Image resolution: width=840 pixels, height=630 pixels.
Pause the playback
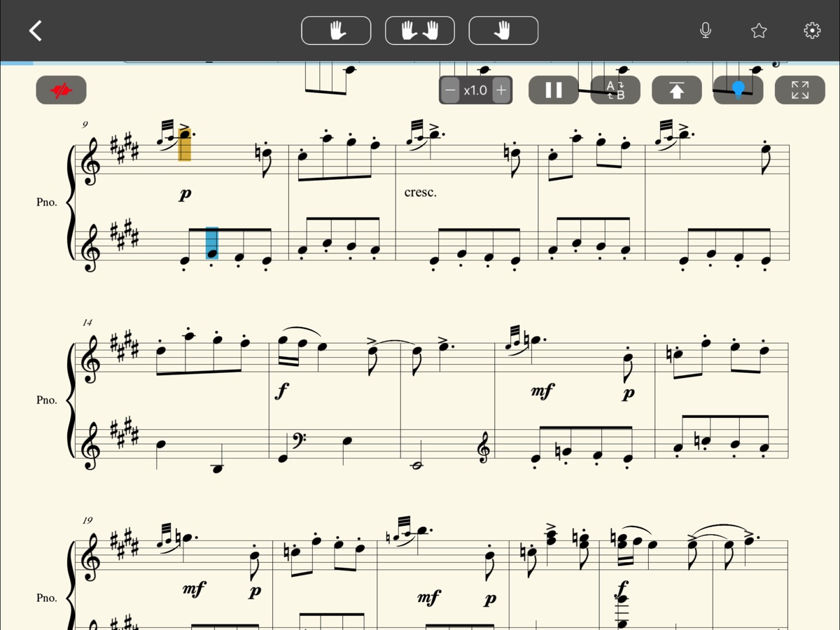click(554, 90)
